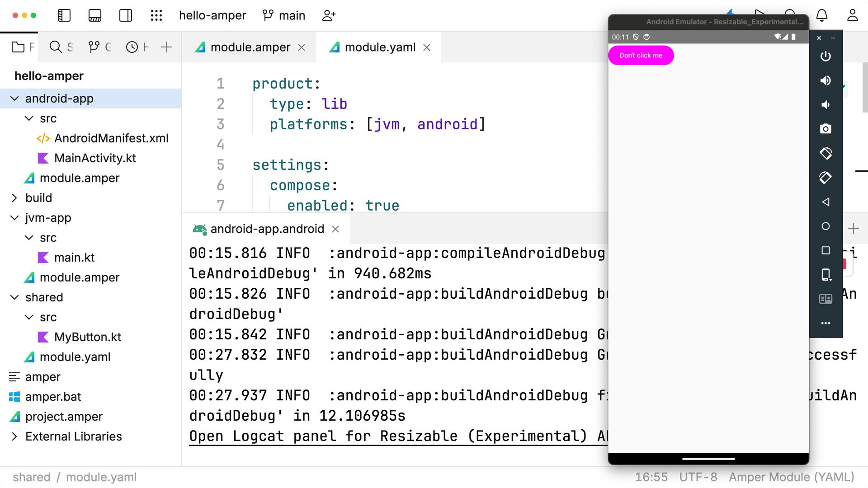Toggle the right sidebar panel

tap(126, 15)
